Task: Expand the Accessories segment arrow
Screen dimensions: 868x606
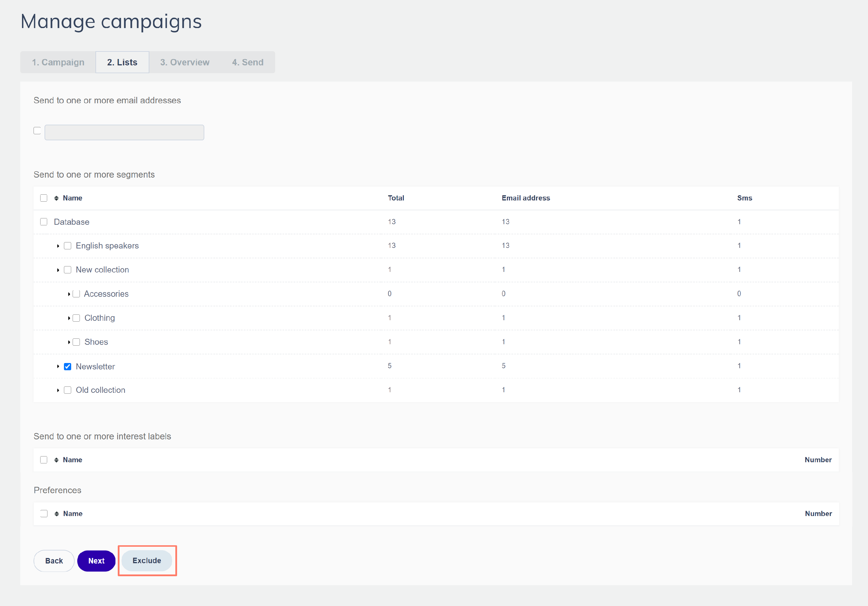Action: [69, 294]
